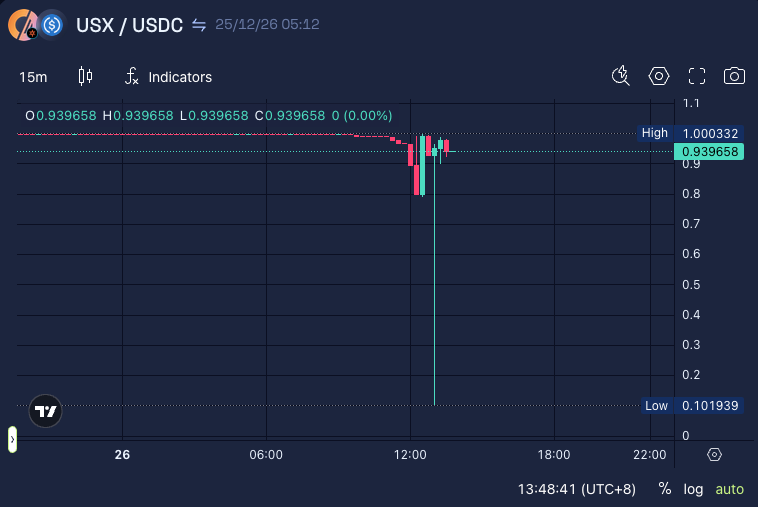
Task: Take a chart snapshot with camera icon
Action: tap(734, 76)
